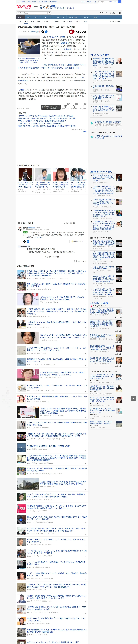Open 高校無償化 Wedge article link
Image resolution: width=138 pixels, height=644 pixels.
click(x=57, y=323)
